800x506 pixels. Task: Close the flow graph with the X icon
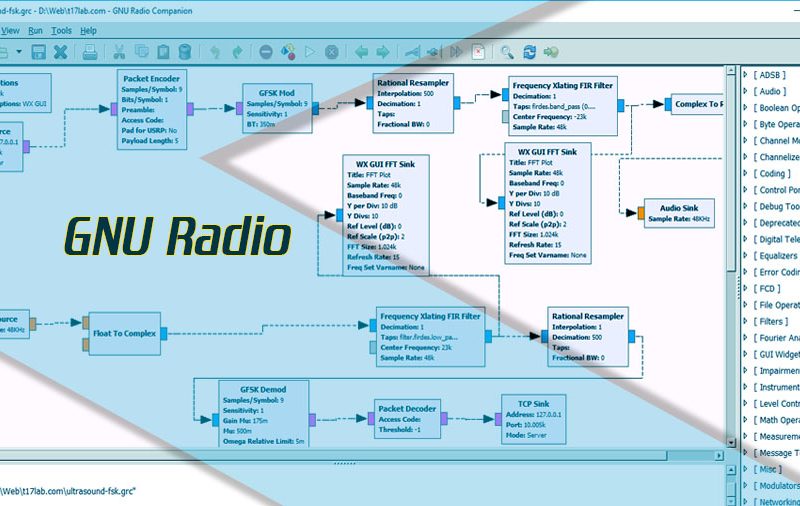[61, 52]
